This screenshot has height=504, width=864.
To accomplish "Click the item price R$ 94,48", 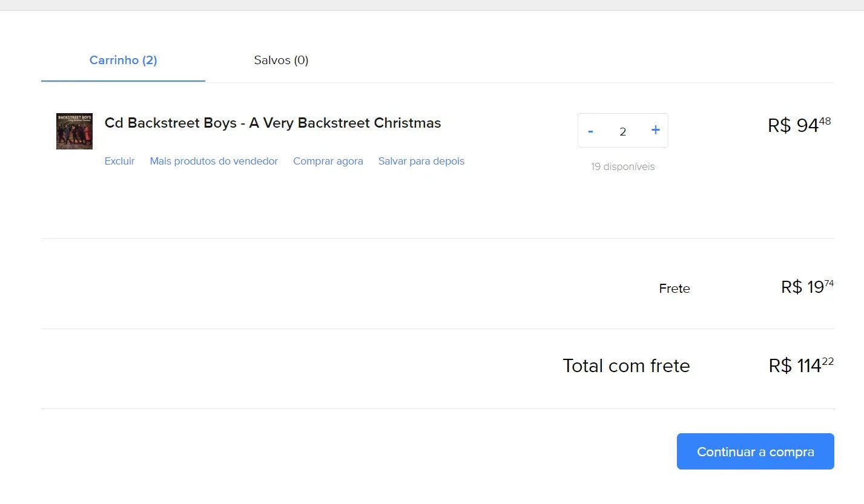I will pyautogui.click(x=799, y=125).
